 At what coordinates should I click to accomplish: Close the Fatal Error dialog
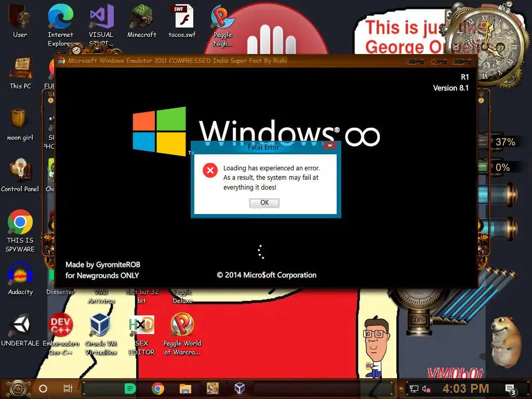[330, 145]
